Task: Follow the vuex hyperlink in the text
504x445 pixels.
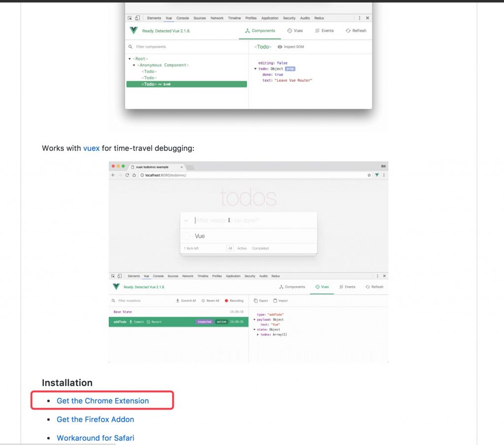Action: pyautogui.click(x=91, y=148)
